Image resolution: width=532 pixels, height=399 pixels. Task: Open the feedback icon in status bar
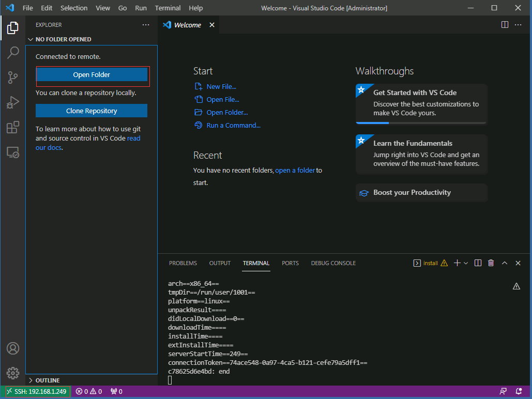[503, 392]
